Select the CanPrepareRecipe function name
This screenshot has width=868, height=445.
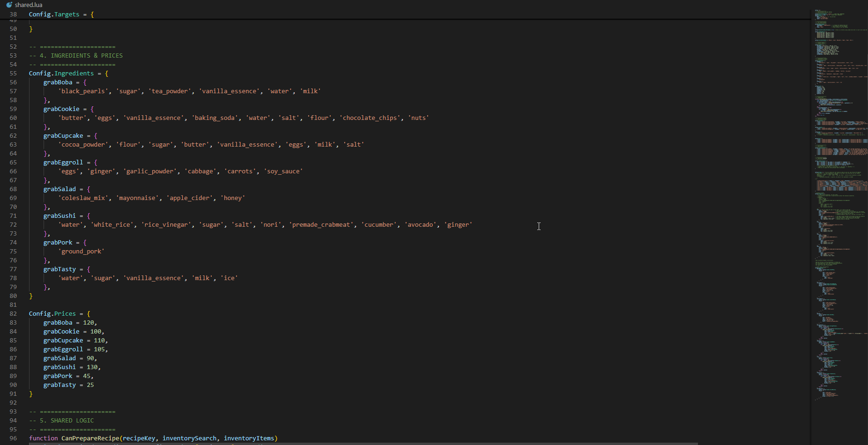pos(90,438)
